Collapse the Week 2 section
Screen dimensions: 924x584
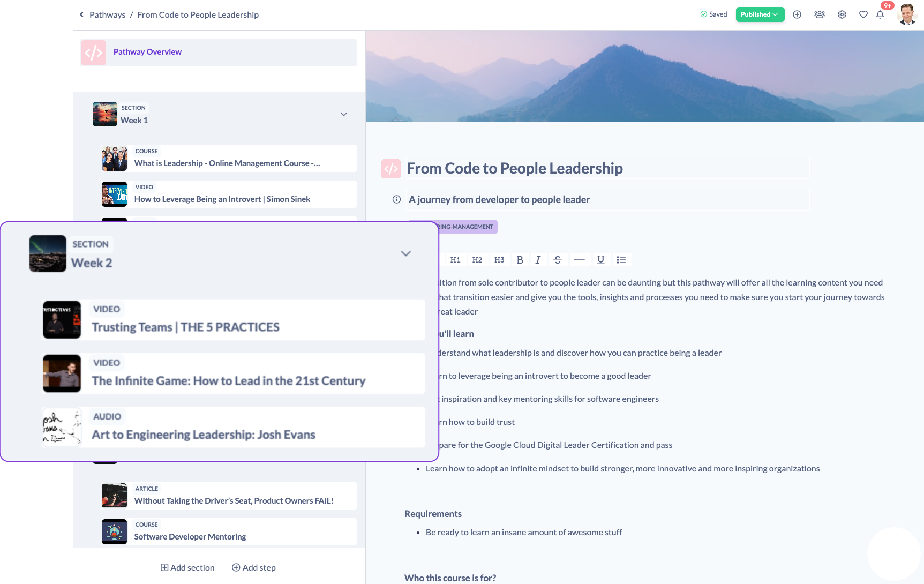click(x=405, y=253)
